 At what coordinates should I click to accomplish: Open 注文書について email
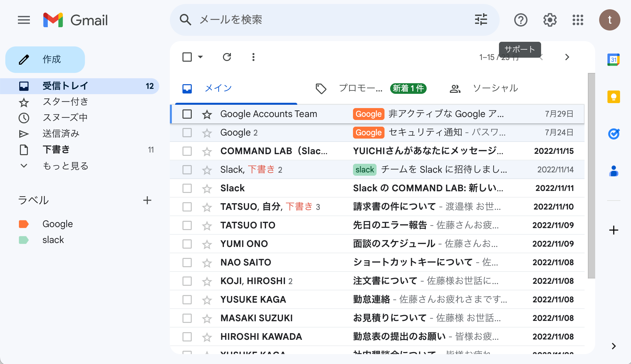(x=377, y=281)
